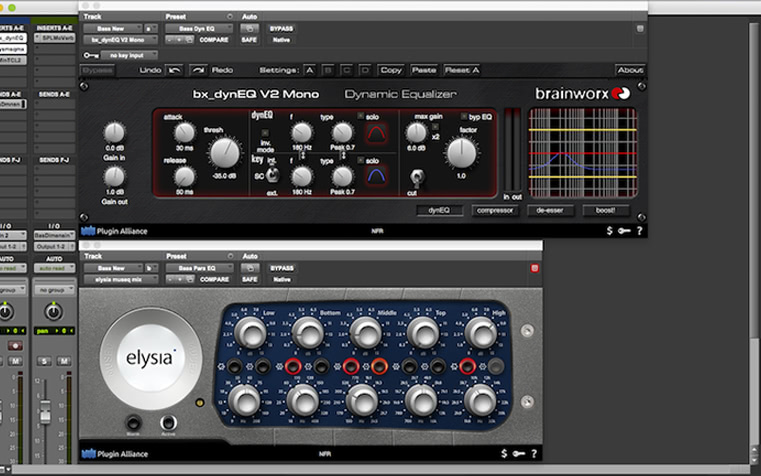Select the compressor mode tab
This screenshot has height=476, width=761.
click(495, 210)
